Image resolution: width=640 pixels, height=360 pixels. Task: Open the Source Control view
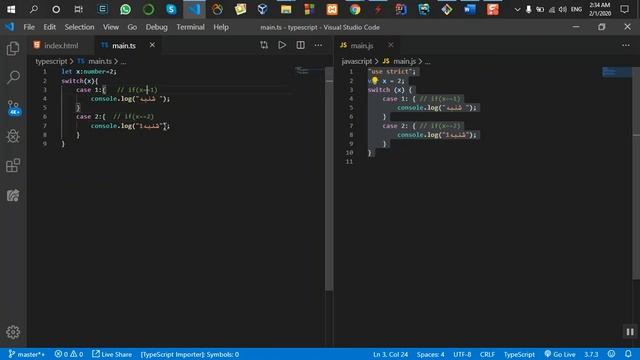(13, 108)
